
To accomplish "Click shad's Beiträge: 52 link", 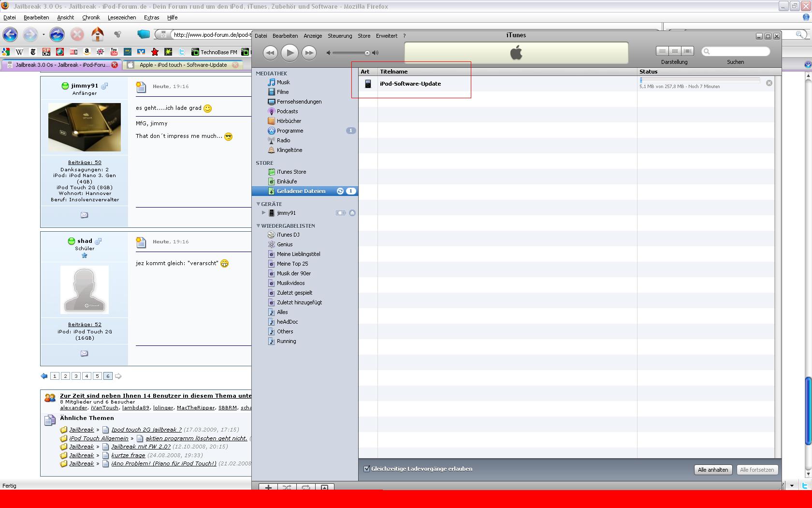I will tap(85, 325).
